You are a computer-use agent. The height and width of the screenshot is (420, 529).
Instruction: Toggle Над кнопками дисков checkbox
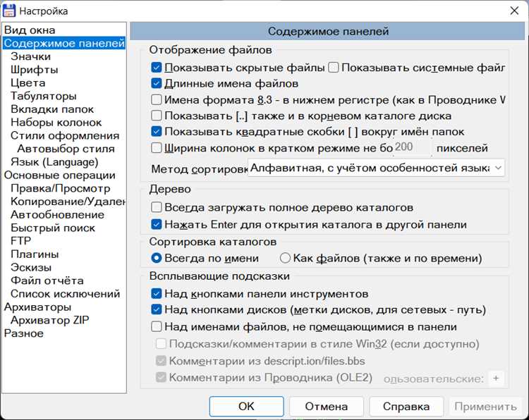[156, 309]
